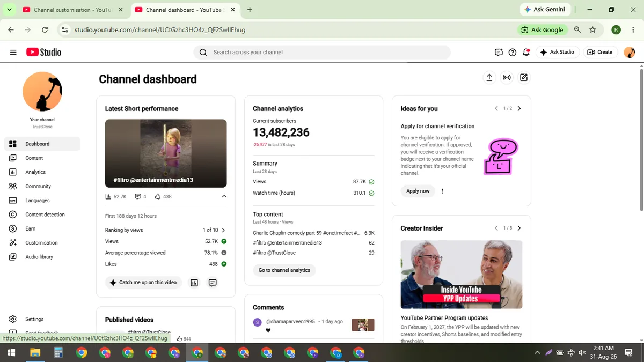Expand Ranking by views 1 of 10
Viewport: 644px width, 362px height.
click(x=166, y=230)
